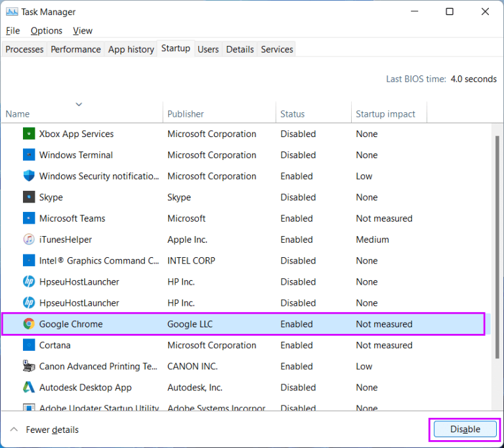Click the Autodesk, Inc. publisher cell
The image size is (504, 448).
click(195, 387)
